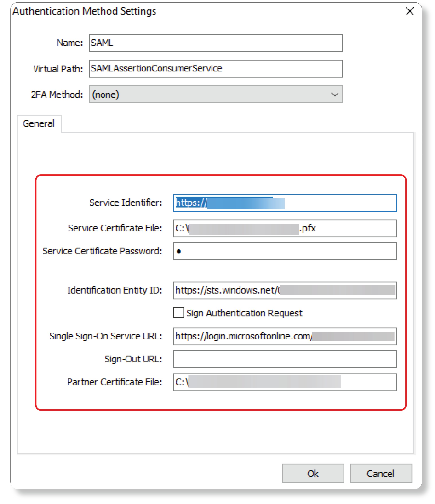Click the Virtual Path input field

[215, 69]
